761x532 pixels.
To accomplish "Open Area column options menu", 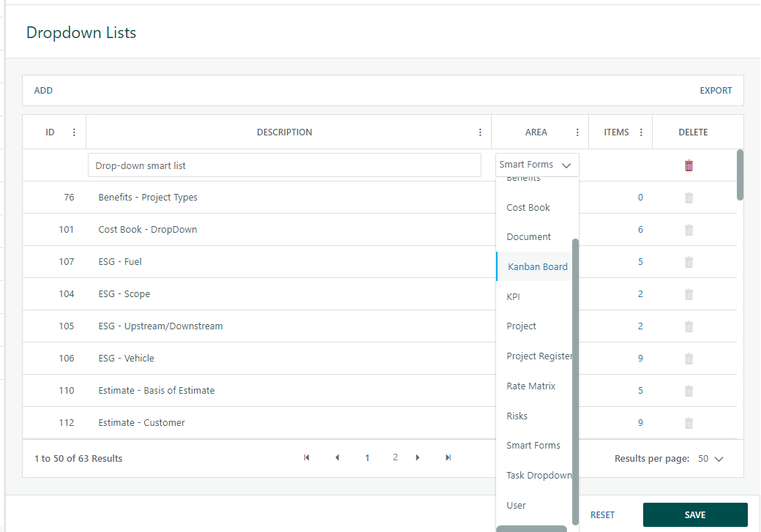I will [577, 132].
